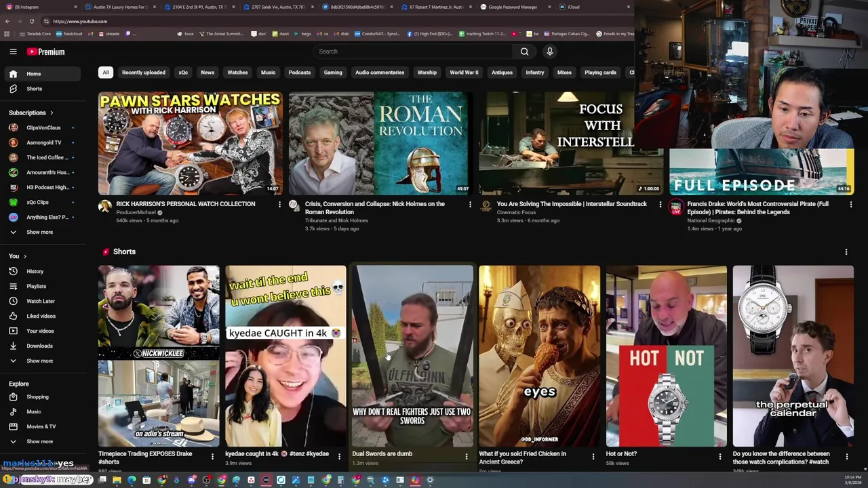The image size is (868, 488).
Task: Open the YouTube hamburger guide menu
Action: pyautogui.click(x=13, y=52)
